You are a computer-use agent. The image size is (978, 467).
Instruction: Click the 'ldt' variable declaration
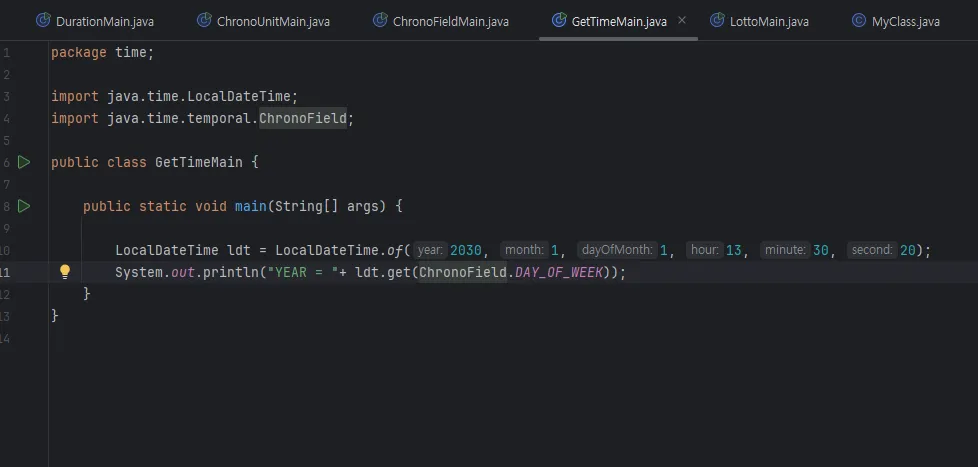pyautogui.click(x=239, y=250)
